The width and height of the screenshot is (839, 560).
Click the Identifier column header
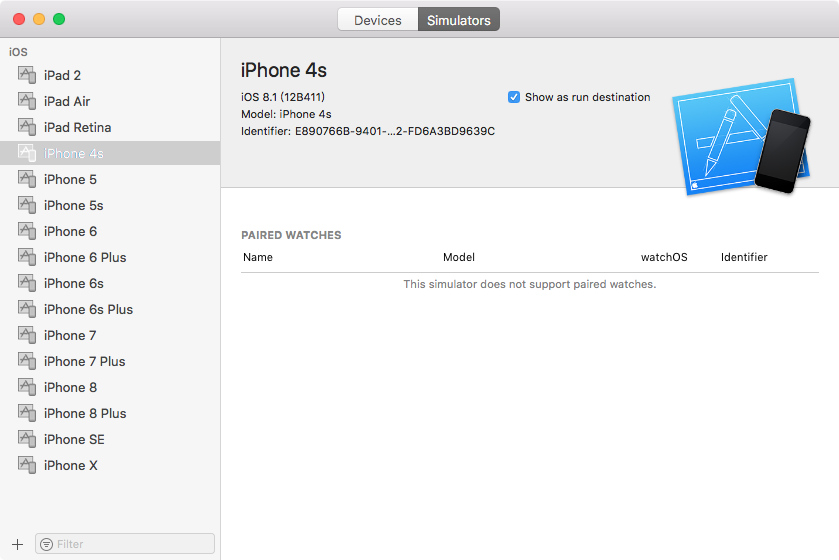coord(744,257)
